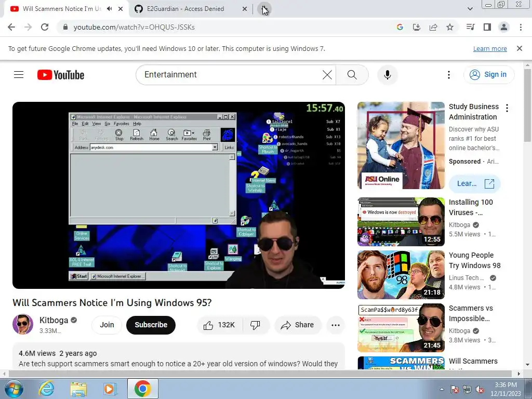
Task: Bookmark this page with the star icon
Action: pos(450,27)
